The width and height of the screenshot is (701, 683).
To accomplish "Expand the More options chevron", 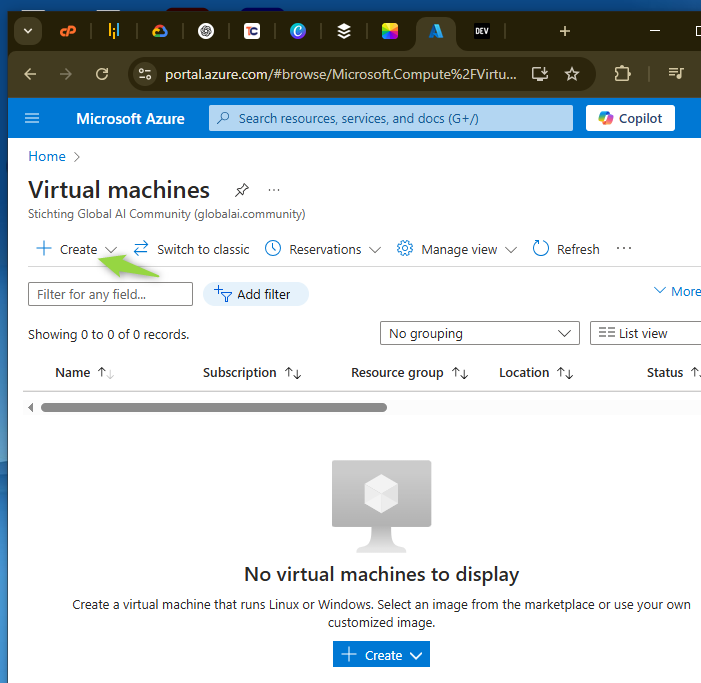I will pyautogui.click(x=677, y=291).
